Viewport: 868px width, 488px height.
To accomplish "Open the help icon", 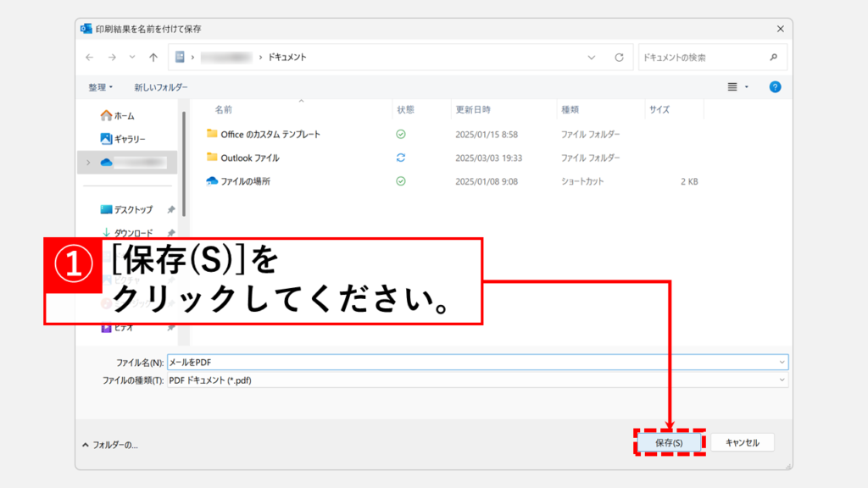I will (x=775, y=87).
